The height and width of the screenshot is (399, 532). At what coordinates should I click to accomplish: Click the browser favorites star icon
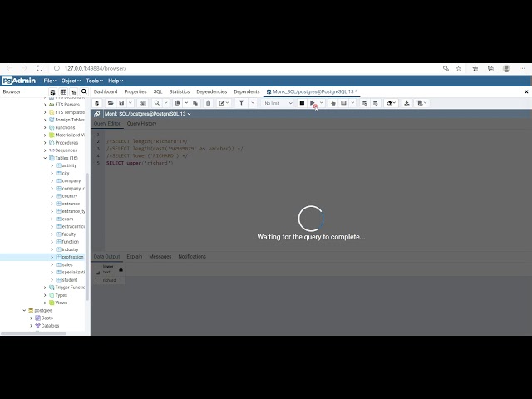[x=459, y=68]
